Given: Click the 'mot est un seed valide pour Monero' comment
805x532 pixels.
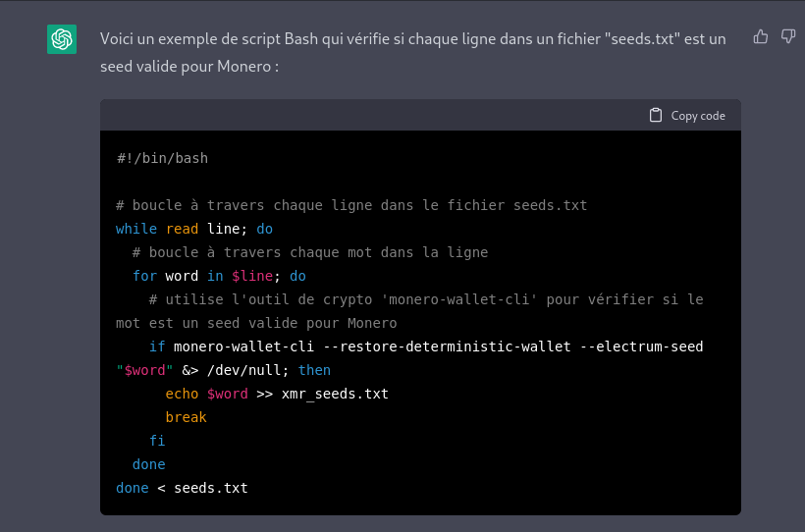Looking at the screenshot, I should pos(256,323).
